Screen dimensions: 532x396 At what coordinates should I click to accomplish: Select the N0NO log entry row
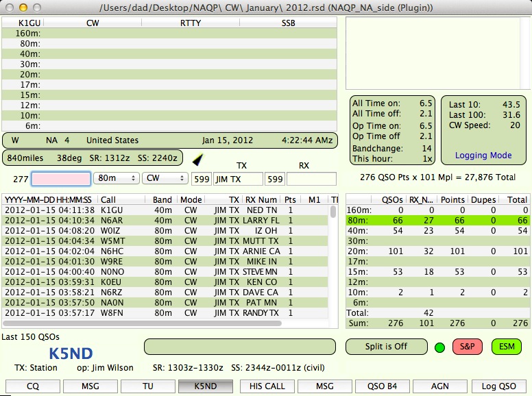pos(165,271)
